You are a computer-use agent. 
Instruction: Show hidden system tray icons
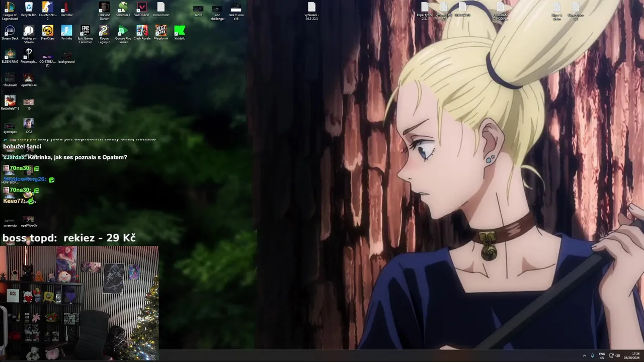click(x=584, y=355)
